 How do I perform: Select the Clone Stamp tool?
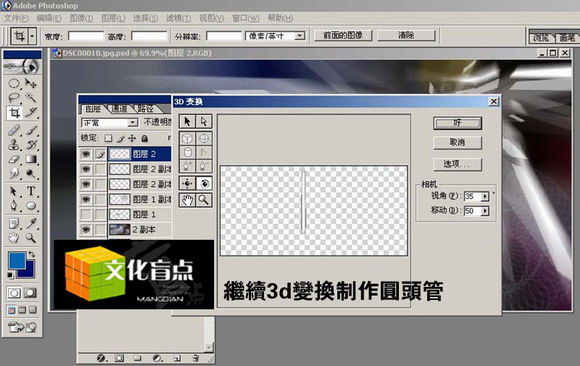(14, 145)
